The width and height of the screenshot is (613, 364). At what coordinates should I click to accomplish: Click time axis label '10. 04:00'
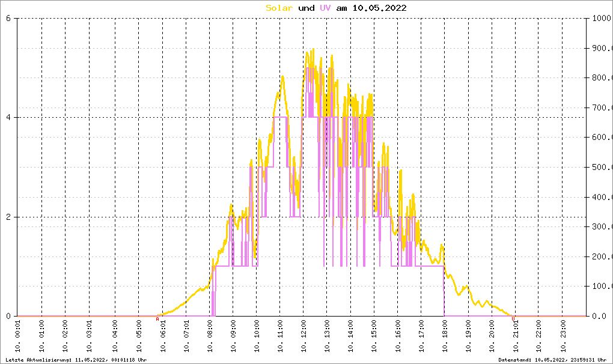pos(115,336)
